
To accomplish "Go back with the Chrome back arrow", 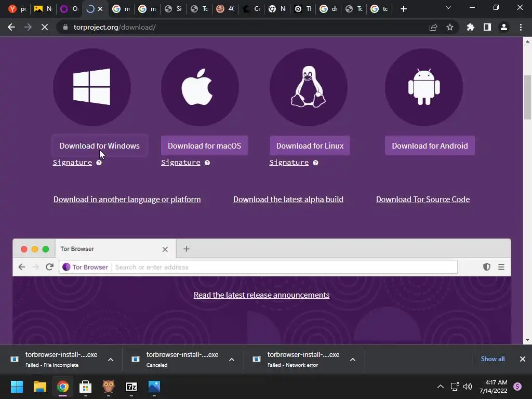I will coord(11,27).
